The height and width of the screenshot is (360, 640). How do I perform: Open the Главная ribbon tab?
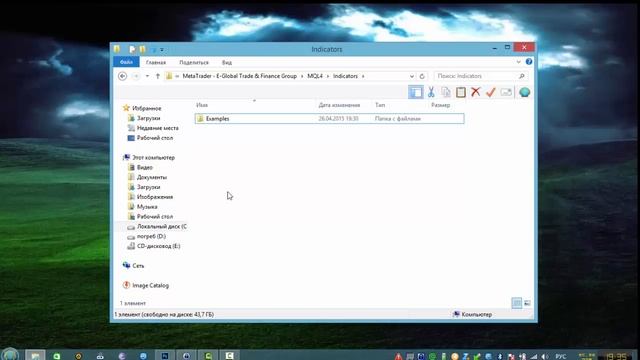tap(156, 62)
